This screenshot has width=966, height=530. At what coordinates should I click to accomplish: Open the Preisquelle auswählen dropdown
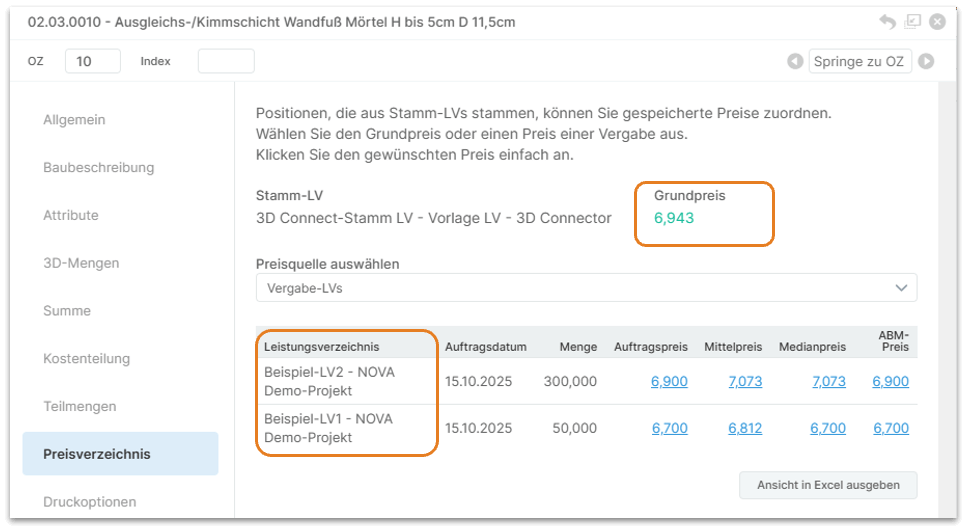586,288
